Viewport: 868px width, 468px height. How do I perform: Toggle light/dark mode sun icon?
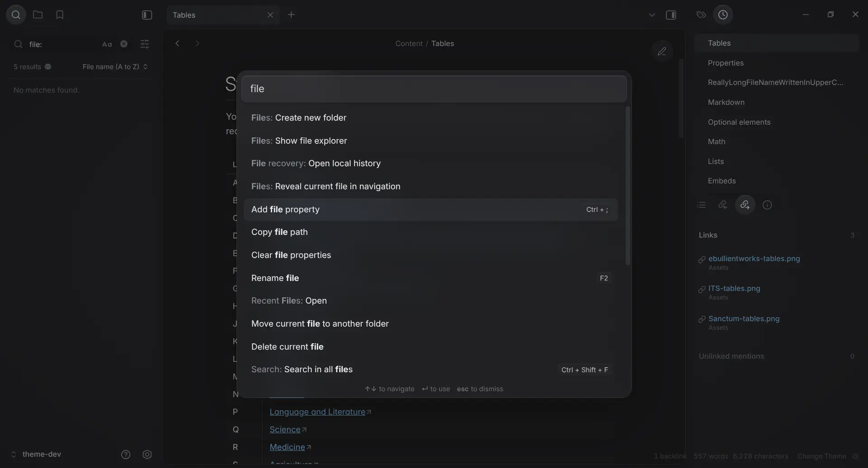tap(855, 456)
